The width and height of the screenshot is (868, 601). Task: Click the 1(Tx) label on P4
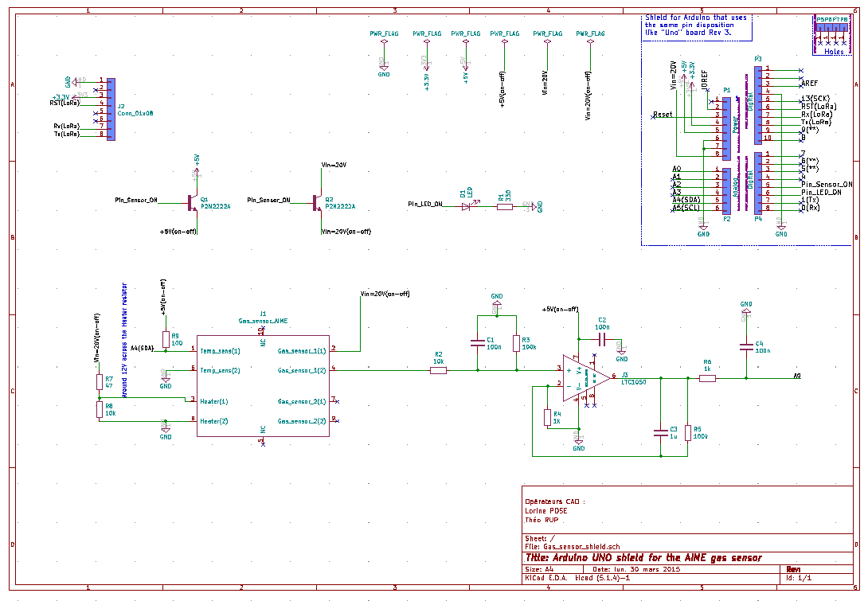[810, 200]
